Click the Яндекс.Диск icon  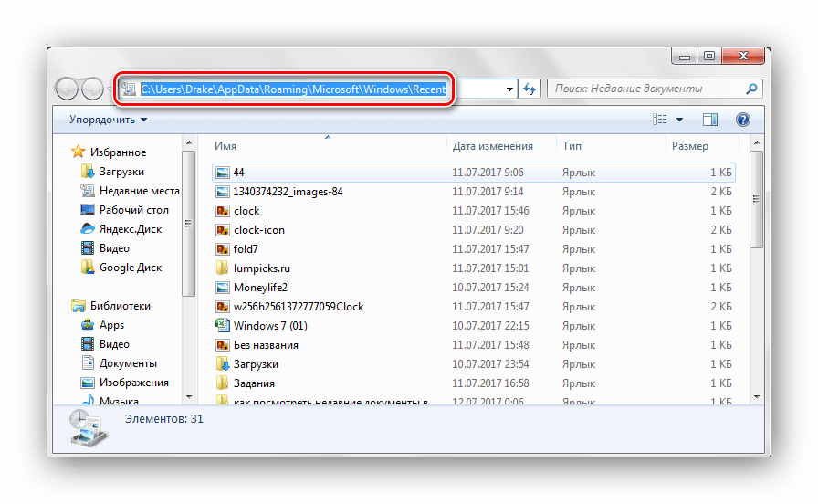(x=87, y=228)
